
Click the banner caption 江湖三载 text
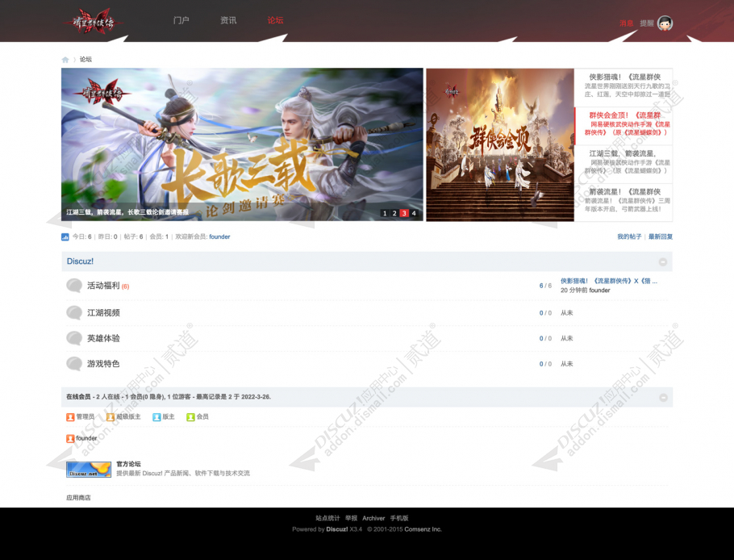tap(127, 212)
